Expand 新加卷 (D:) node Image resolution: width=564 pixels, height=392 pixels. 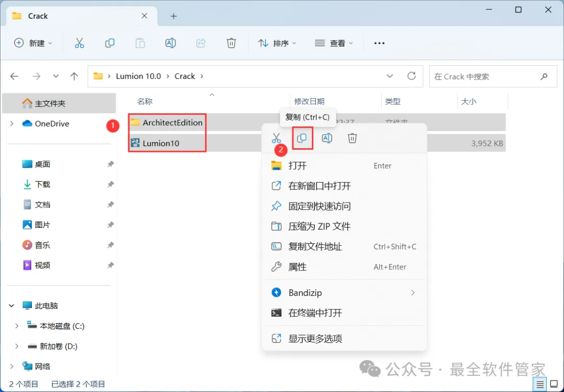point(17,346)
